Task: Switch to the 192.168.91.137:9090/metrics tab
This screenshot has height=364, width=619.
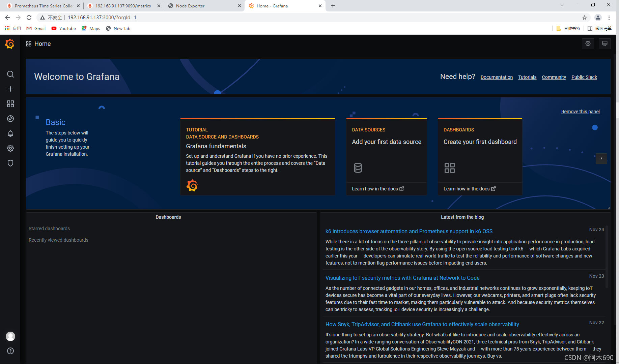Action: point(123,6)
